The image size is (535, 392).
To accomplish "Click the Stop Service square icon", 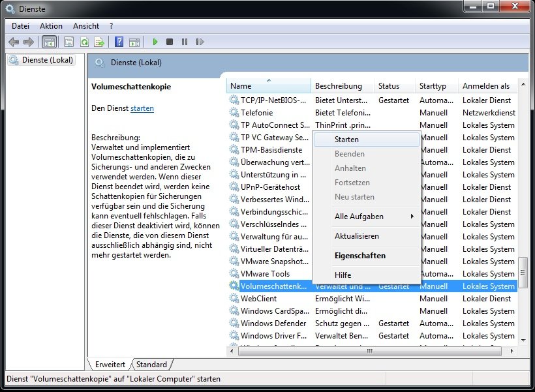I will (170, 42).
